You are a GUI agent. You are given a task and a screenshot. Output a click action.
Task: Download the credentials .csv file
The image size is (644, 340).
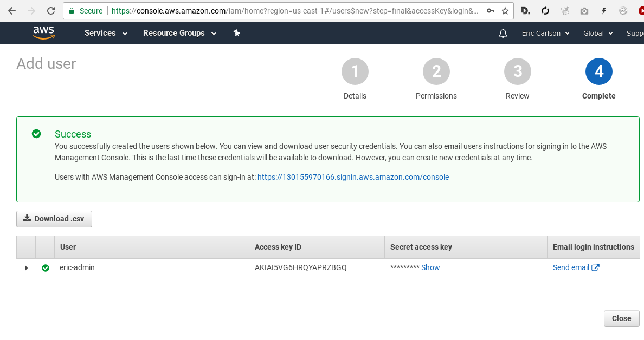click(54, 219)
